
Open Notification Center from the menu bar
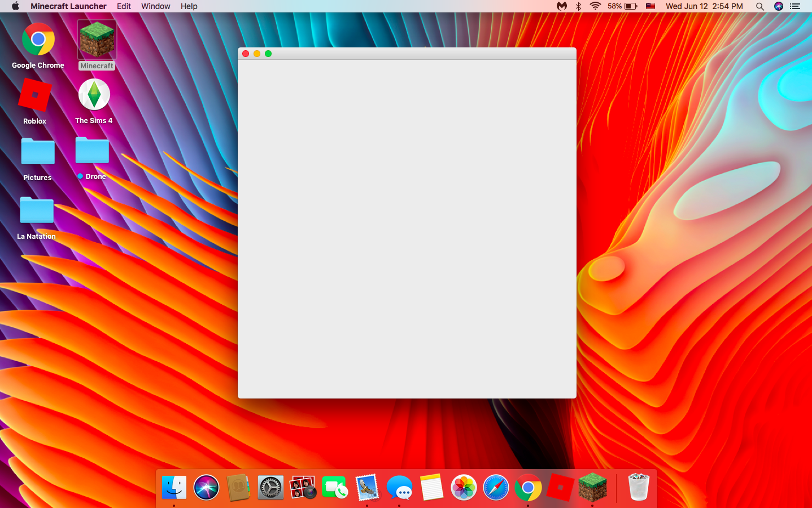796,6
